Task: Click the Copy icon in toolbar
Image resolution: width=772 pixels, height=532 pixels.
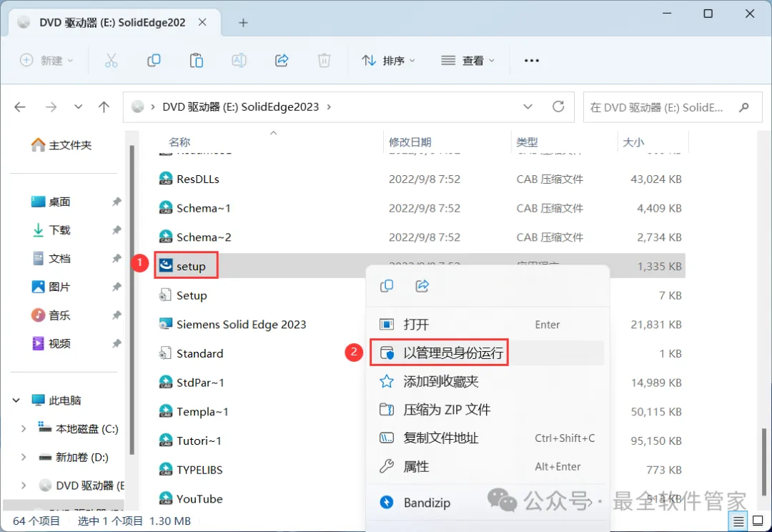Action: click(154, 61)
